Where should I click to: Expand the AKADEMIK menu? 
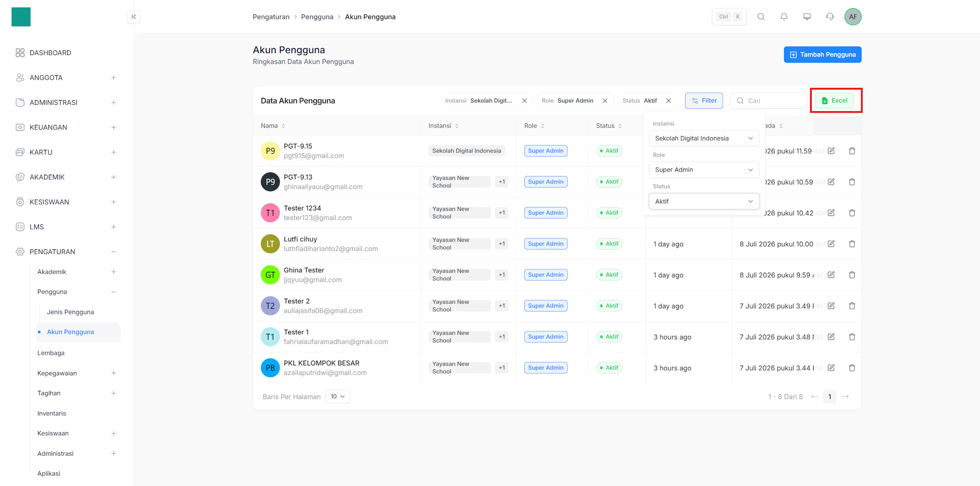click(113, 177)
